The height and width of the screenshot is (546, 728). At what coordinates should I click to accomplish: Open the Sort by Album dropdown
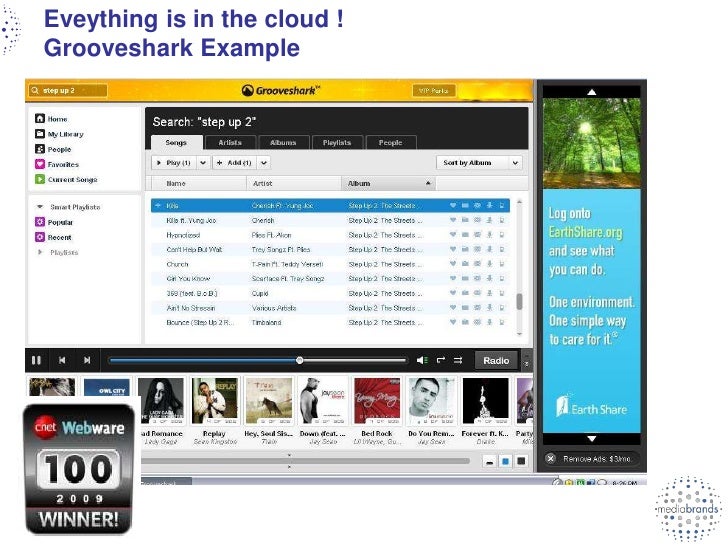point(479,163)
